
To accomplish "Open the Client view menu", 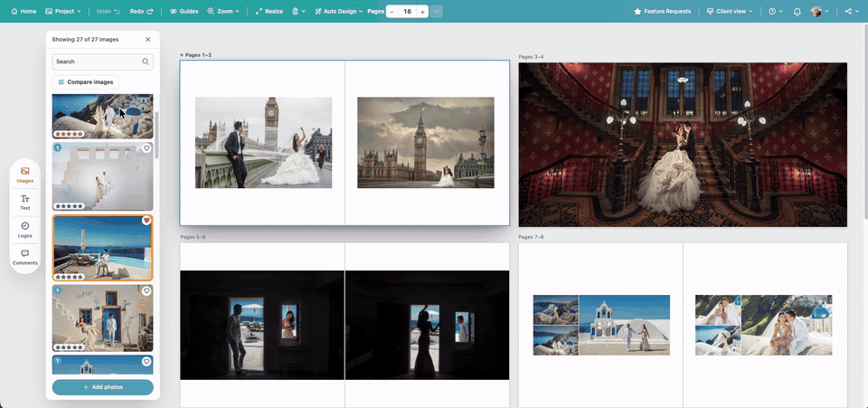I will (x=730, y=11).
